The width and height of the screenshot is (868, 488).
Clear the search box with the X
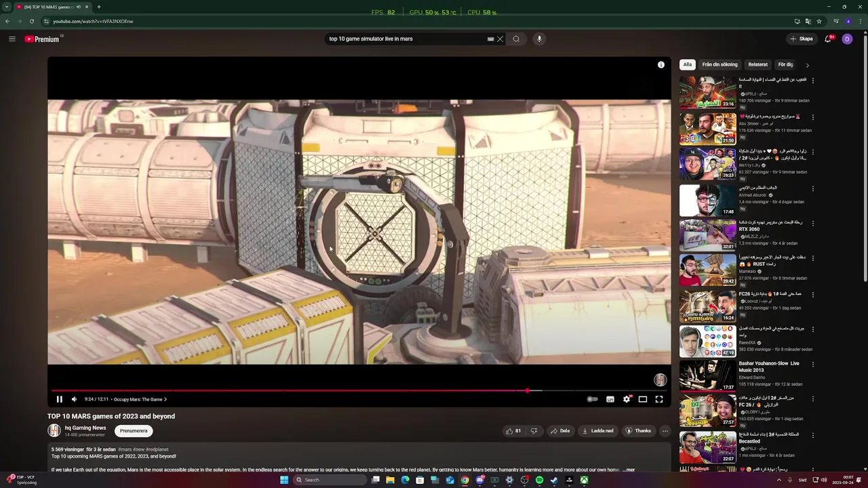point(500,39)
